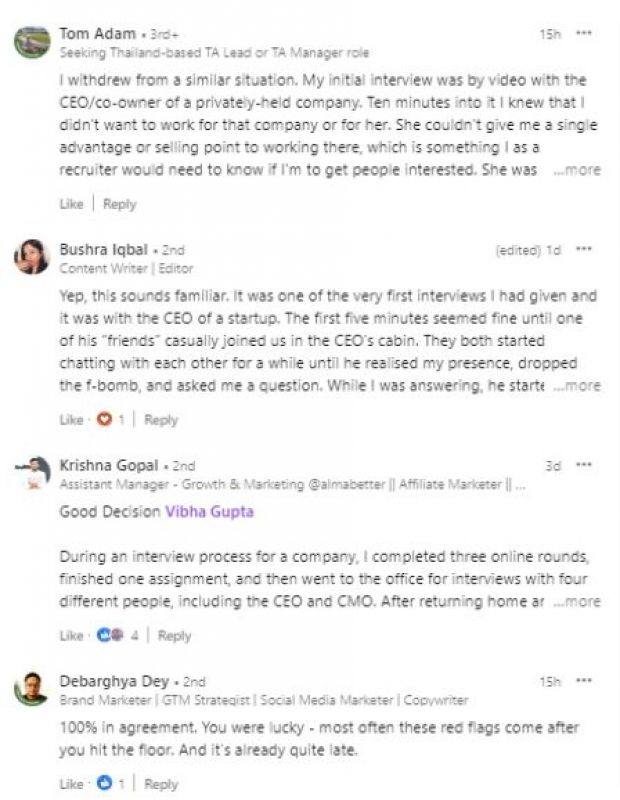Open options menu on Krishna Gopal's comment
The height and width of the screenshot is (800, 620).
pos(584,465)
